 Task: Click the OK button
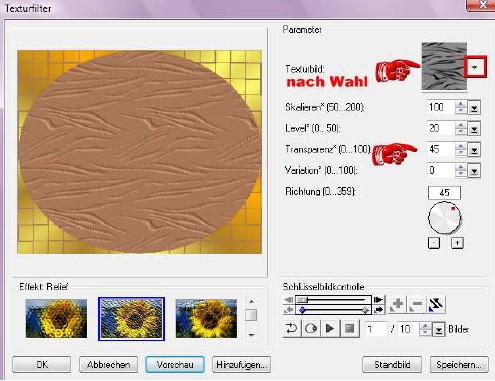pos(42,364)
